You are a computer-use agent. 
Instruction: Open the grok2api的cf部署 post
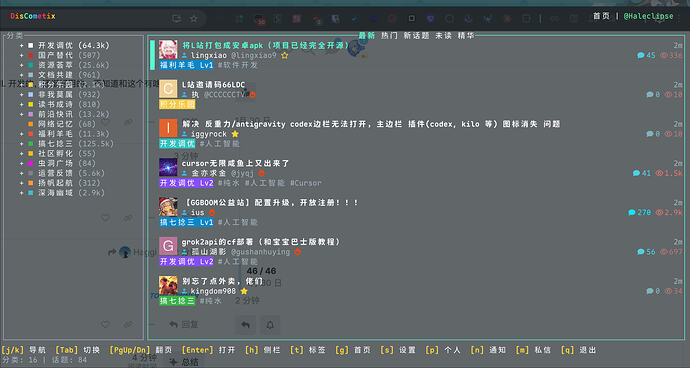point(261,242)
